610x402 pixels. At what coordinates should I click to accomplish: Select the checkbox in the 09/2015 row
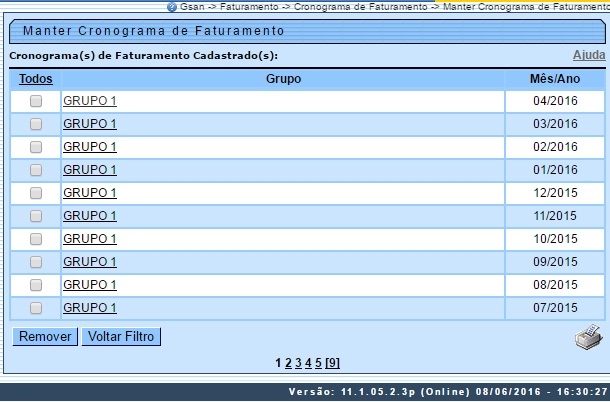click(36, 262)
